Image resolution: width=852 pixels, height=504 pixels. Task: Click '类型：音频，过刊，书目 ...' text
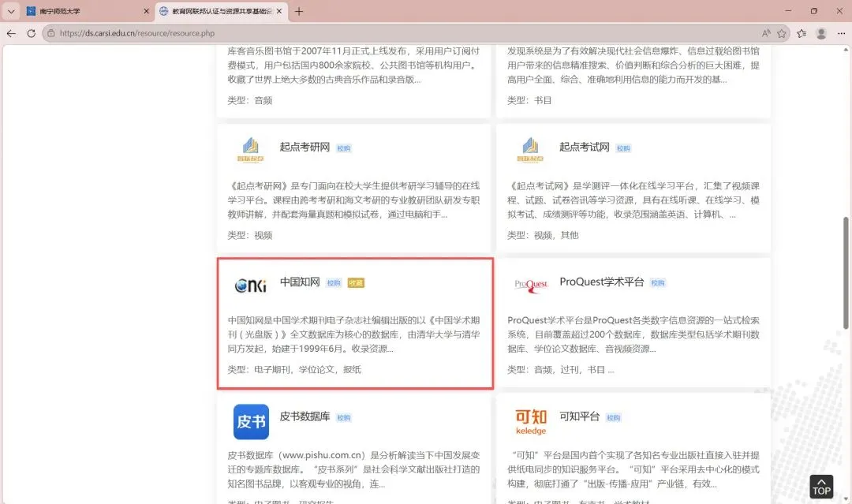[561, 370]
